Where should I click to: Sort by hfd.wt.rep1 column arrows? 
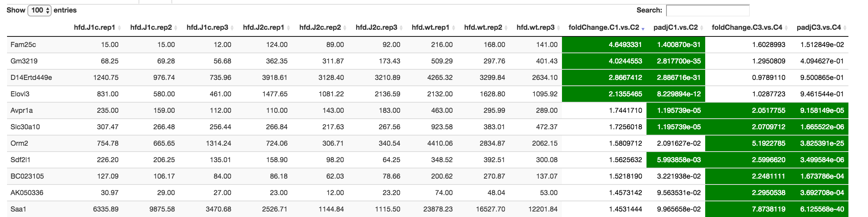pyautogui.click(x=454, y=28)
